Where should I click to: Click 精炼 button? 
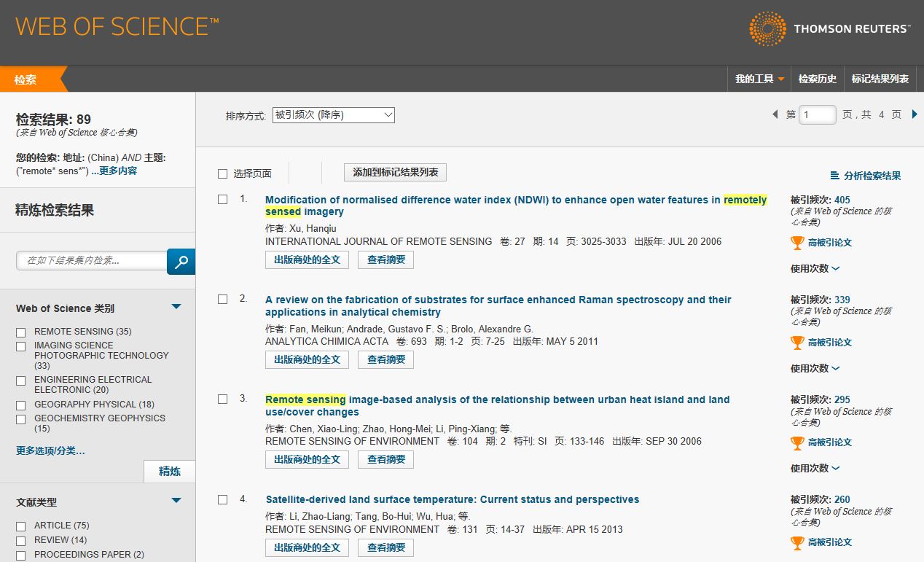point(170,471)
